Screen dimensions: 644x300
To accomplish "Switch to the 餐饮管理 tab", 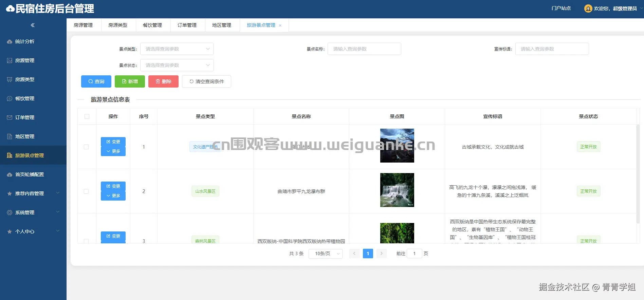I will tap(152, 25).
